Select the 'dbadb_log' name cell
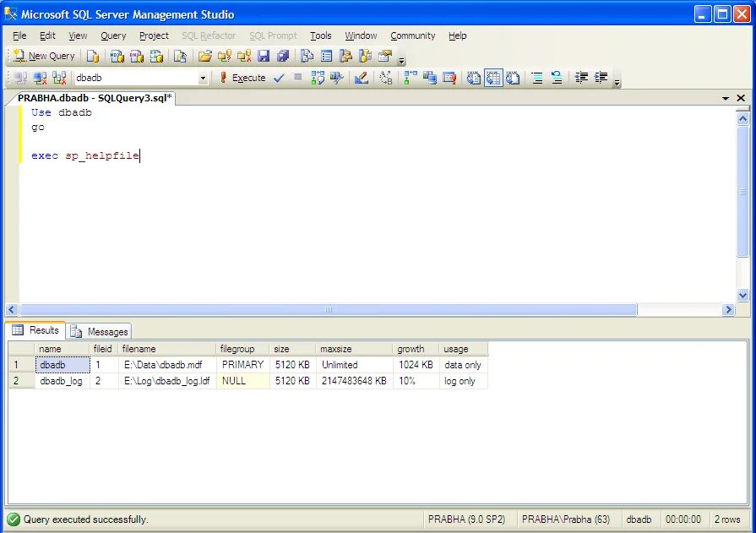The width and height of the screenshot is (756, 533). click(x=63, y=381)
